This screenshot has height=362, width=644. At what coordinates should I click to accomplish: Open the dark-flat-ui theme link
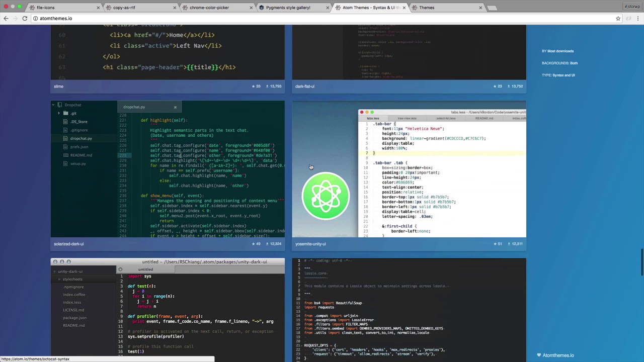[x=305, y=86]
